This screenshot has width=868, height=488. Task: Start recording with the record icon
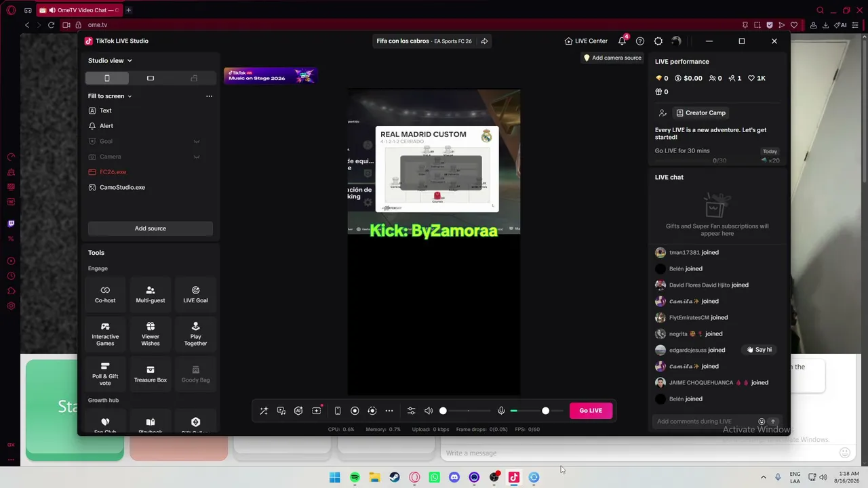pyautogui.click(x=355, y=411)
